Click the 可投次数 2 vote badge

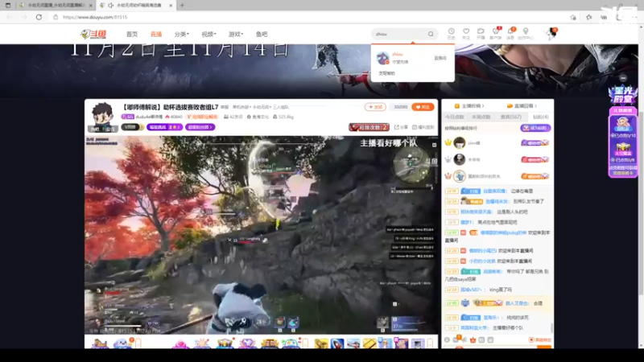[x=369, y=127]
